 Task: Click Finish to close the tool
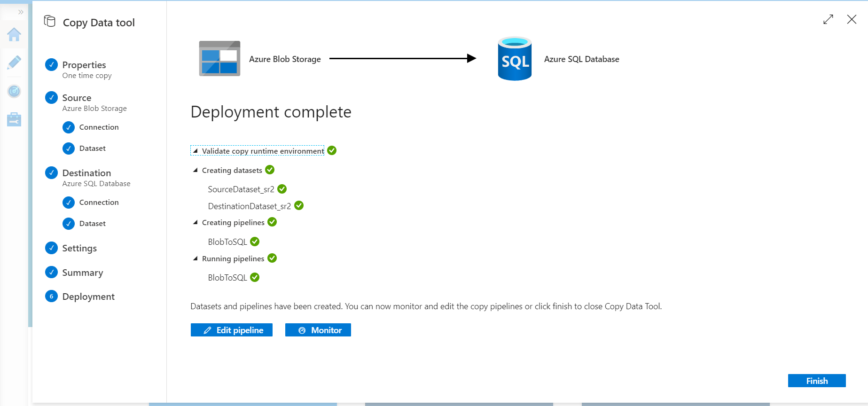817,381
